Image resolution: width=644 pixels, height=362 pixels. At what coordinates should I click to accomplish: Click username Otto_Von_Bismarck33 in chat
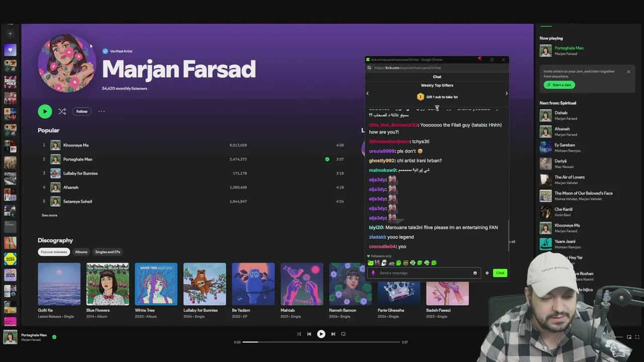pyautogui.click(x=393, y=125)
